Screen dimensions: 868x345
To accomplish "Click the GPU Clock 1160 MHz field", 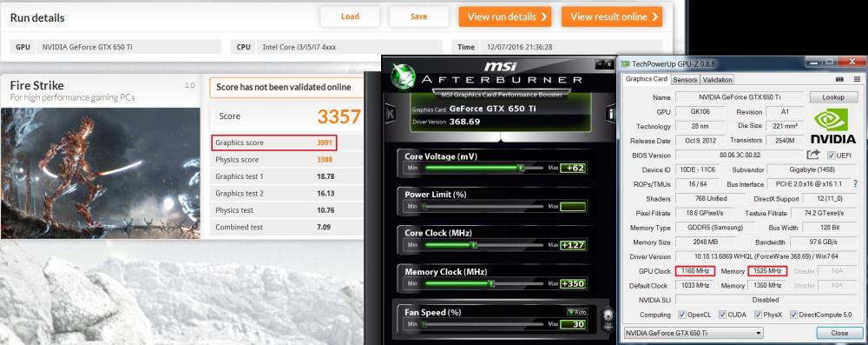I will (x=695, y=271).
